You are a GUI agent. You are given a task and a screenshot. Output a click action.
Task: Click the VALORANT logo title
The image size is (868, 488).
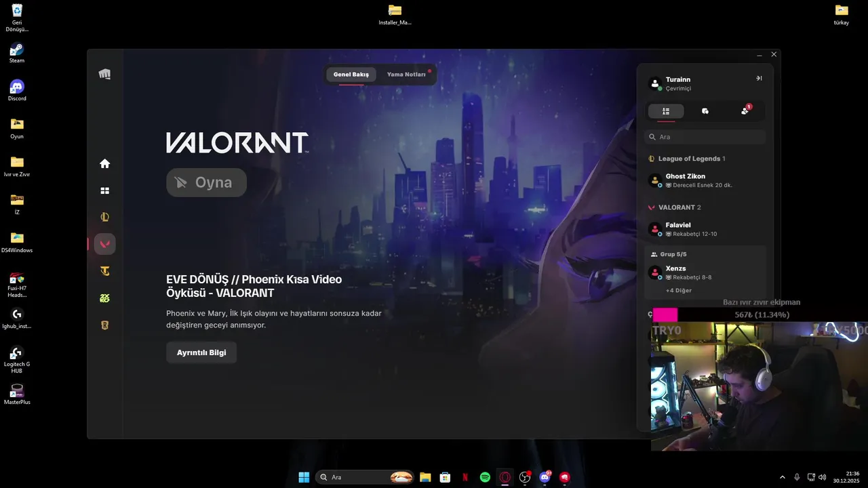pos(237,142)
